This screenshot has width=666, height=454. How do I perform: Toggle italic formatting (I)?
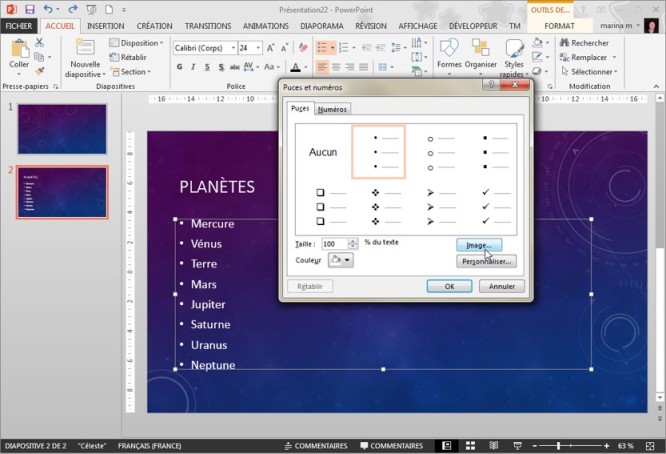click(193, 67)
